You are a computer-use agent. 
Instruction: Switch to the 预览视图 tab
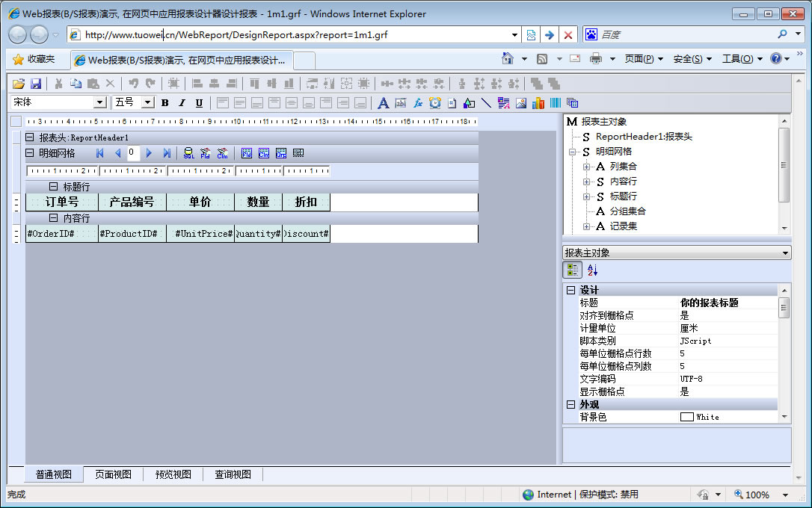[x=173, y=474]
